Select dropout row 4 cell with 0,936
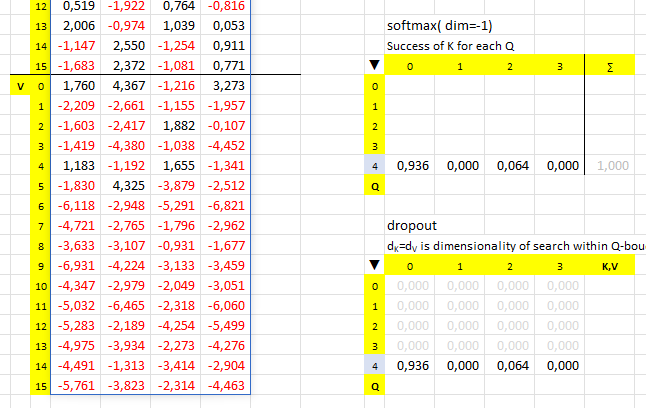Screen dimensions: 646x408 coord(411,367)
